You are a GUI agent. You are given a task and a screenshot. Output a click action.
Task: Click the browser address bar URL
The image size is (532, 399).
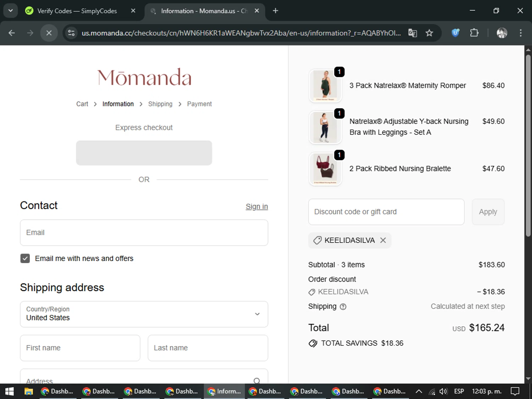pos(241,33)
